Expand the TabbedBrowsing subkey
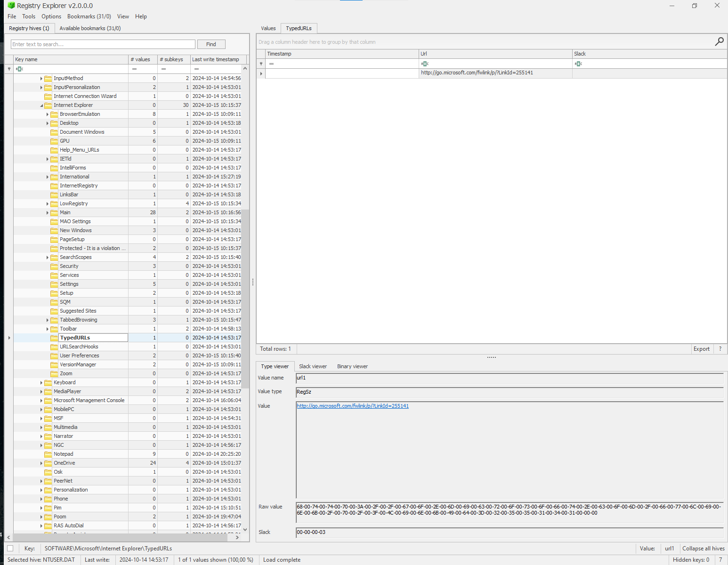 (48, 320)
